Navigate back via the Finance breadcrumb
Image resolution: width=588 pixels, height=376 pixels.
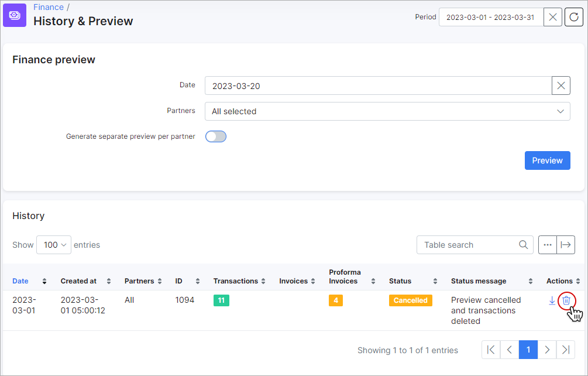point(48,6)
